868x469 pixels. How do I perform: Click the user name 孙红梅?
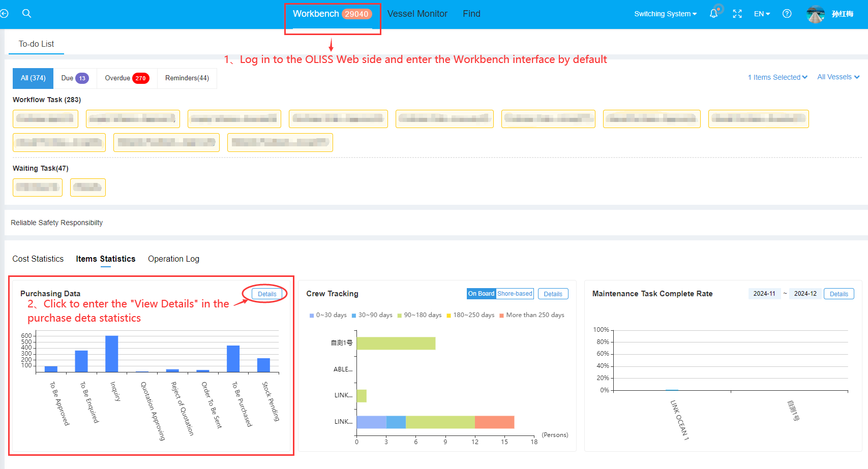tap(843, 14)
